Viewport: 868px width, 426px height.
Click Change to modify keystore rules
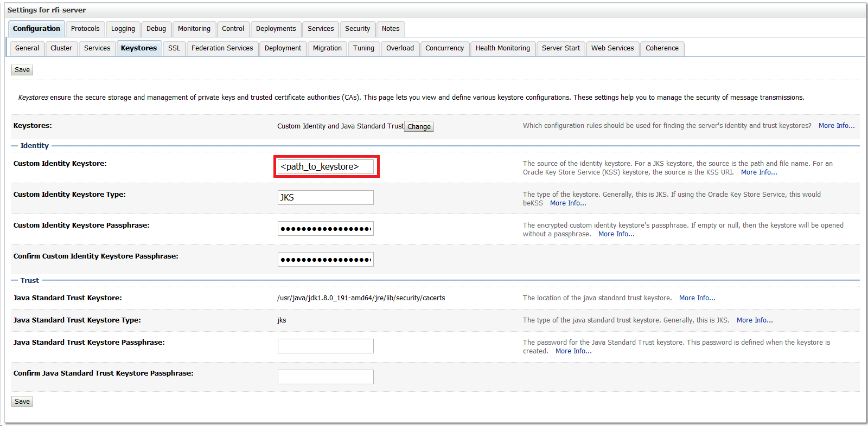(419, 127)
